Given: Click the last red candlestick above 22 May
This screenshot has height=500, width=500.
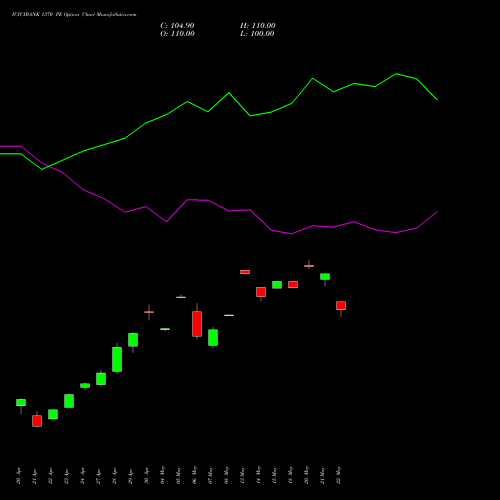Looking at the screenshot, I should 341,306.
